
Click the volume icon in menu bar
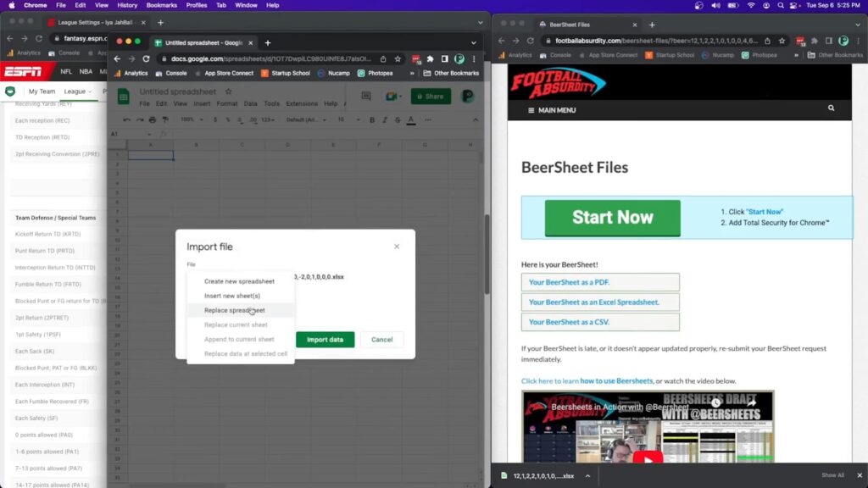pyautogui.click(x=715, y=6)
